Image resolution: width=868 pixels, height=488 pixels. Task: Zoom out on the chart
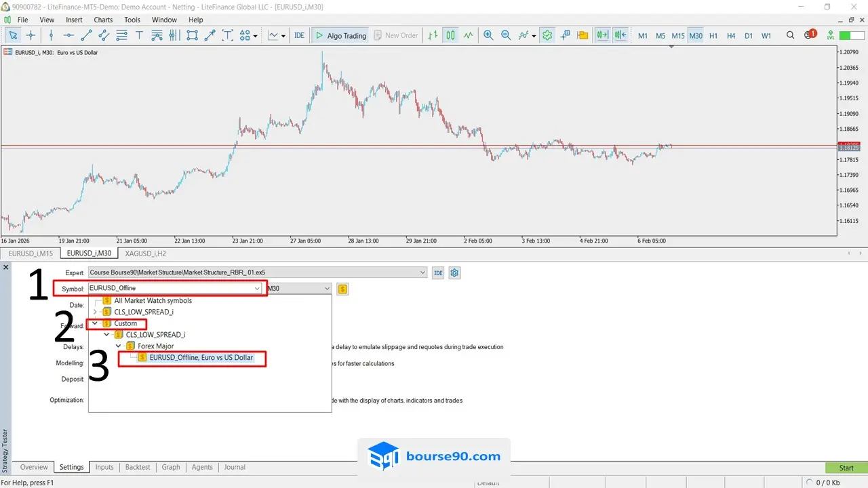pos(506,35)
